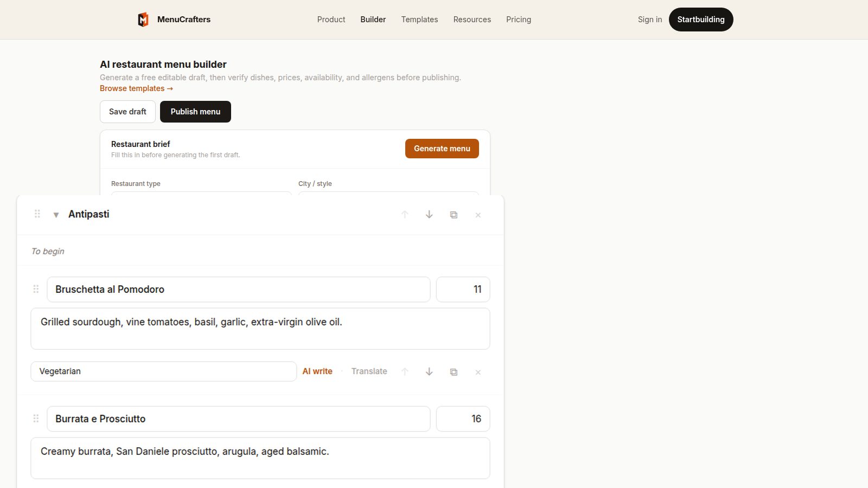This screenshot has width=868, height=488.
Task: Click the Save draft button
Action: (127, 112)
